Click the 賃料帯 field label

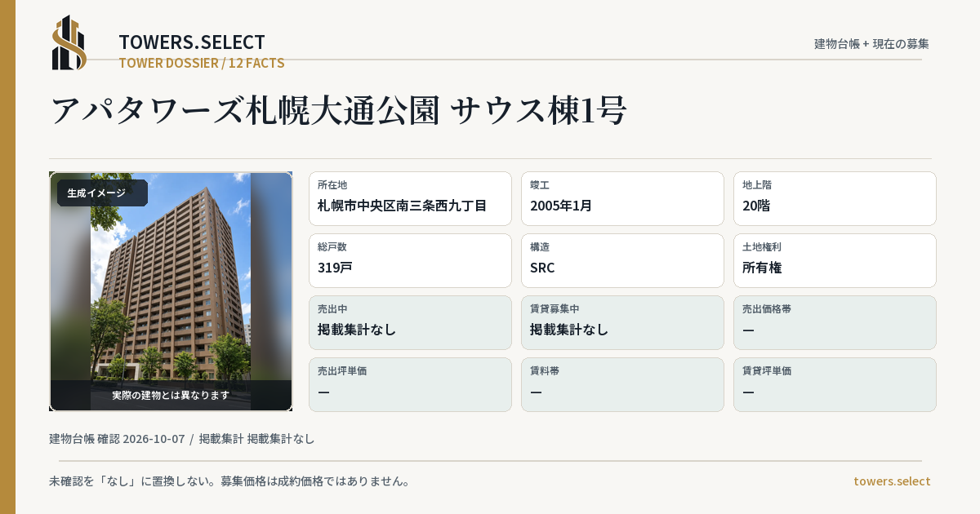(545, 371)
